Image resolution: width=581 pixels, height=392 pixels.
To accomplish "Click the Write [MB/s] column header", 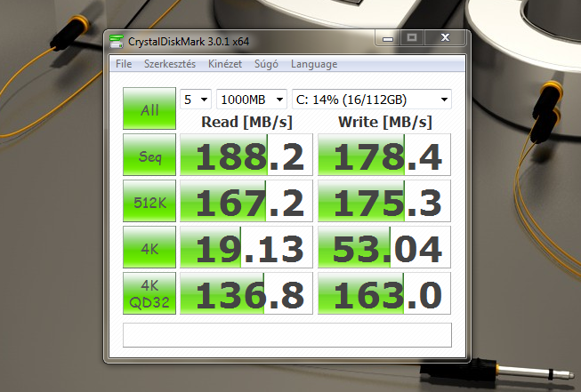I will 385,122.
